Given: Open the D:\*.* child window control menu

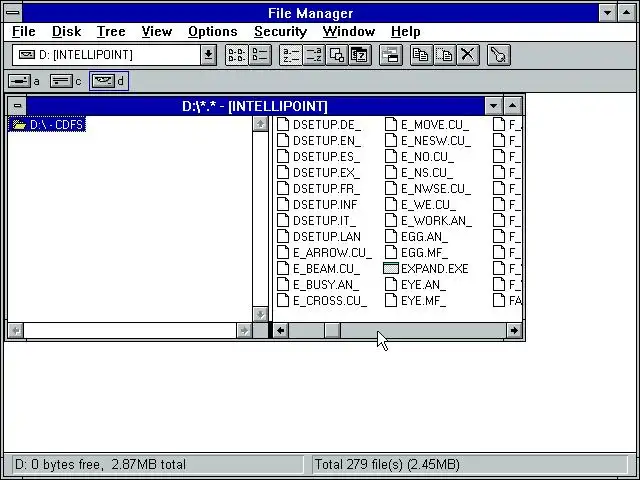Looking at the screenshot, I should [x=17, y=106].
